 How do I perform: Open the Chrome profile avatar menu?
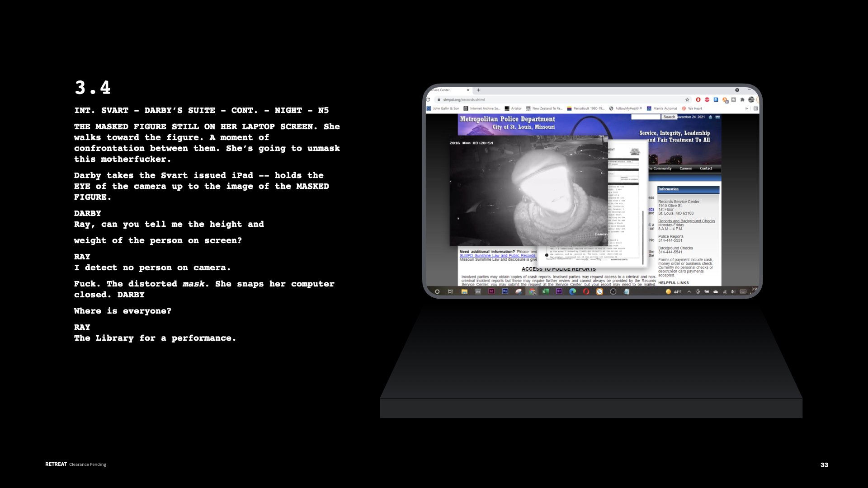coord(751,100)
